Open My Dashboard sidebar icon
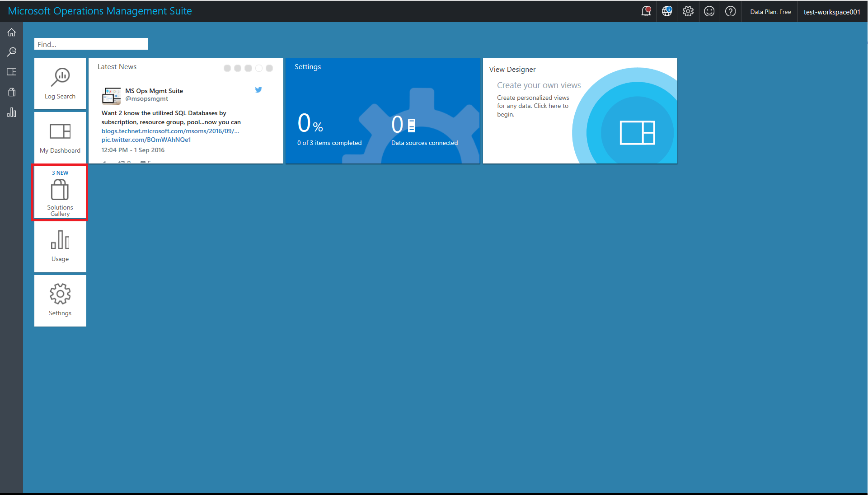The height and width of the screenshot is (495, 868). coord(12,72)
